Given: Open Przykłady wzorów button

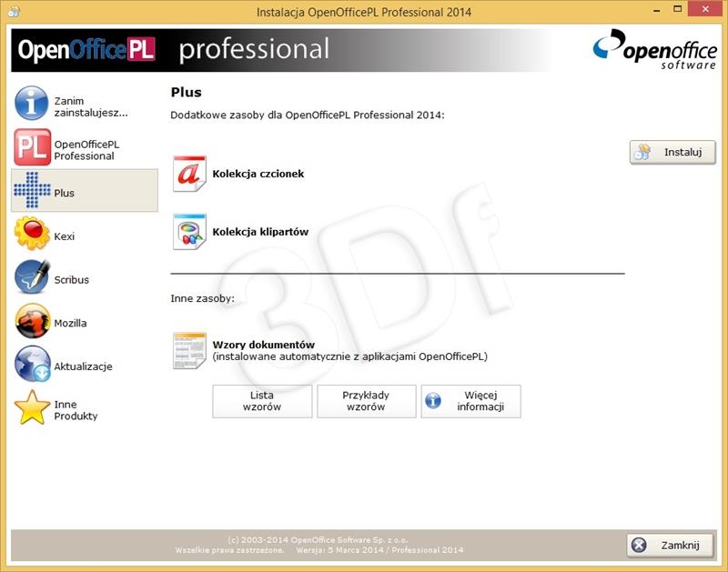Looking at the screenshot, I should (367, 401).
